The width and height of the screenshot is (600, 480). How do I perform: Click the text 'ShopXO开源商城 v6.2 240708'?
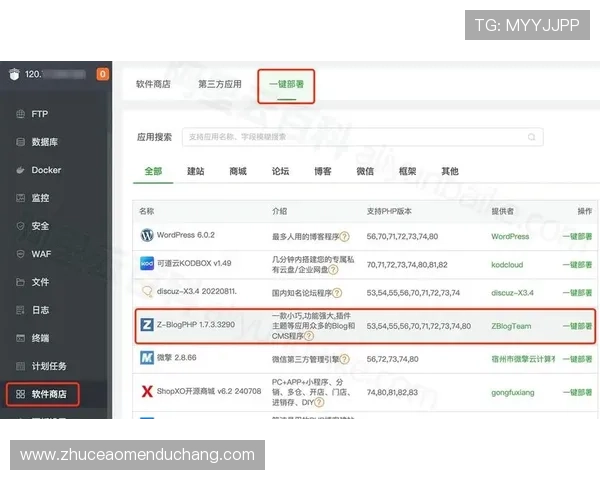(209, 391)
